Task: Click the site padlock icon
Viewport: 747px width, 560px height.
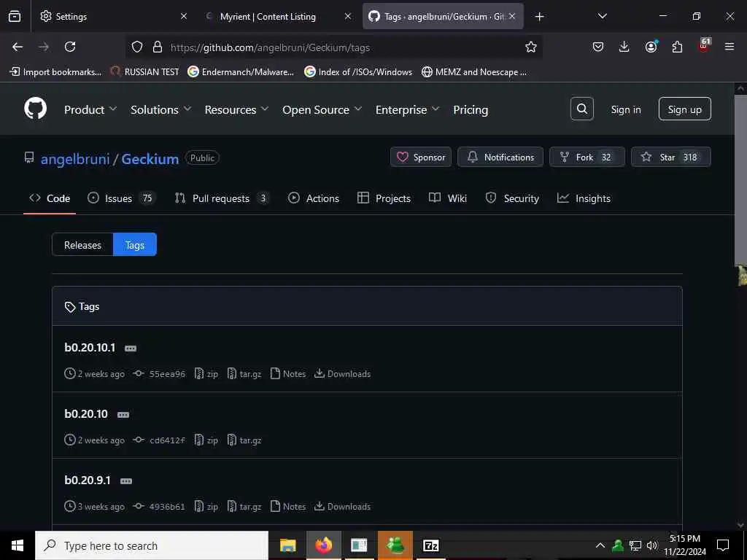Action: pyautogui.click(x=158, y=47)
